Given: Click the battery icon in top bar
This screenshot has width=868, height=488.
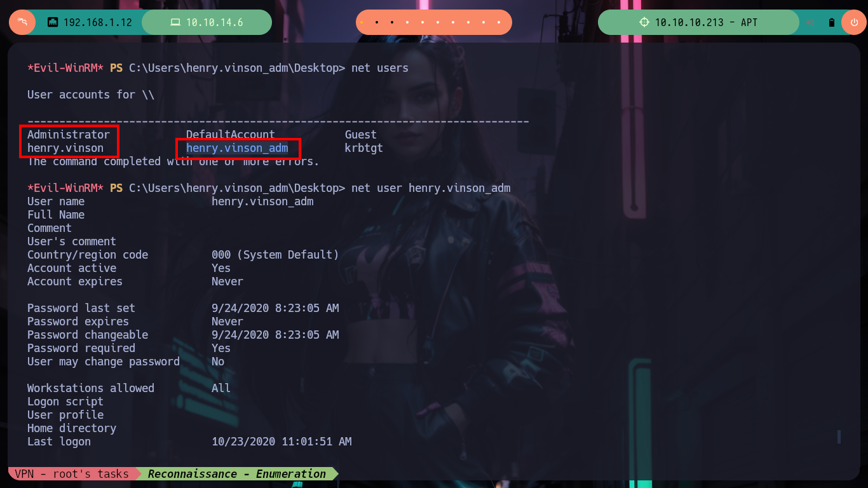Looking at the screenshot, I should (831, 22).
